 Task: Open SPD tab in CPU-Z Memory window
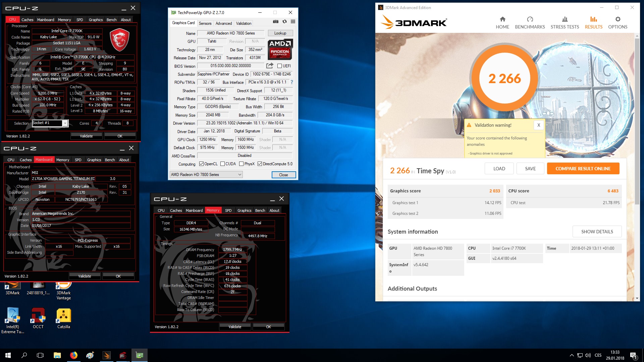(x=228, y=210)
